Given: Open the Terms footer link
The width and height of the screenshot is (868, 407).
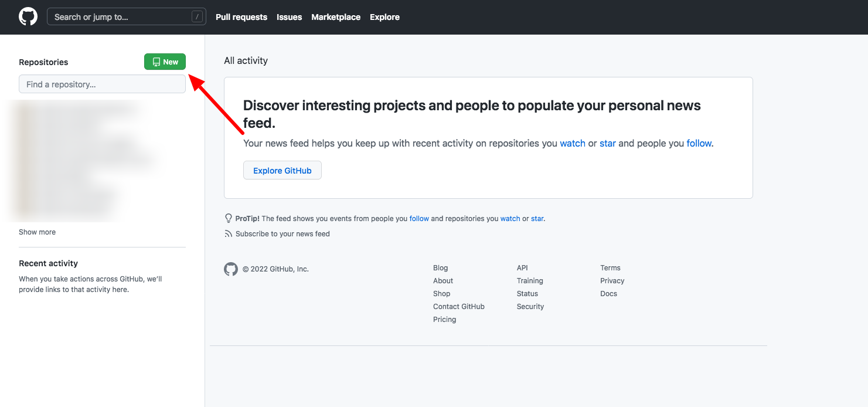Looking at the screenshot, I should pyautogui.click(x=610, y=268).
